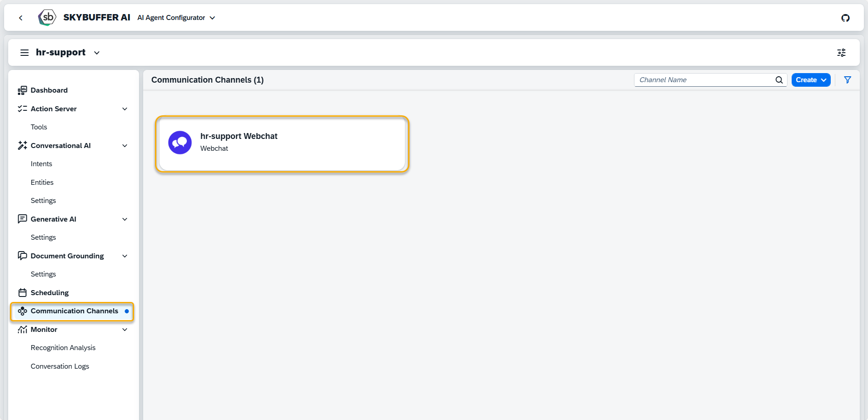The width and height of the screenshot is (868, 420).
Task: Click the Webchat channel purple icon
Action: pos(180,143)
